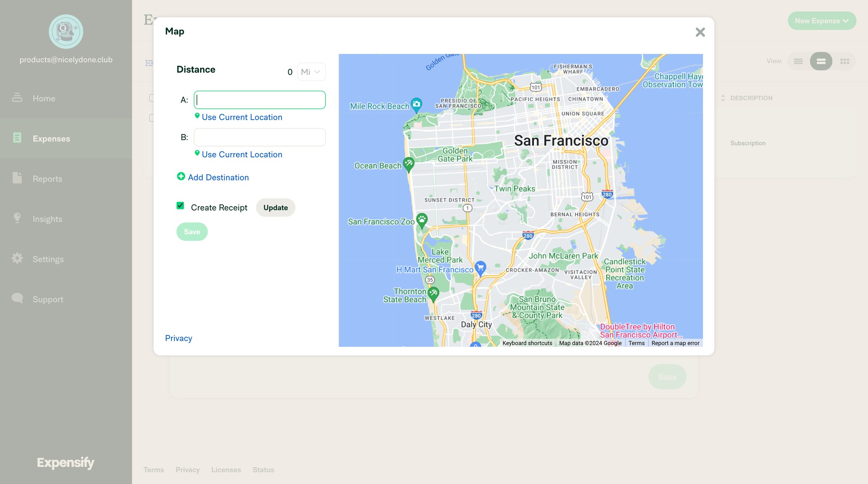Open Settings in the sidebar
Screen dimensions: 868x484
pos(66,259)
